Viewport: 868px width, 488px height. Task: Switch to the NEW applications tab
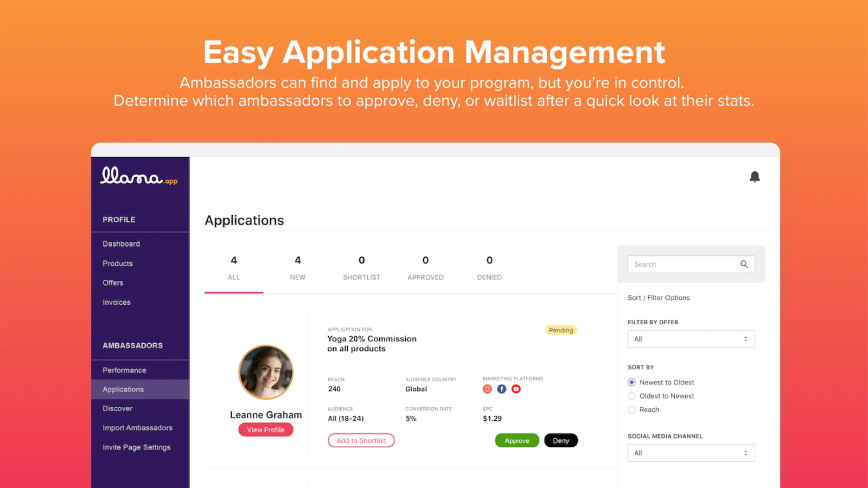pos(298,268)
